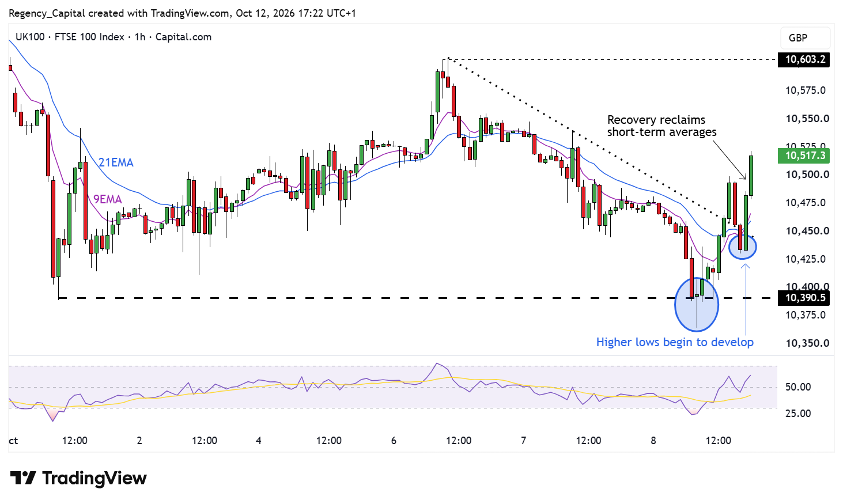Image resolution: width=843 pixels, height=504 pixels.
Task: Click the 10,425.0 price axis value
Action: [806, 259]
